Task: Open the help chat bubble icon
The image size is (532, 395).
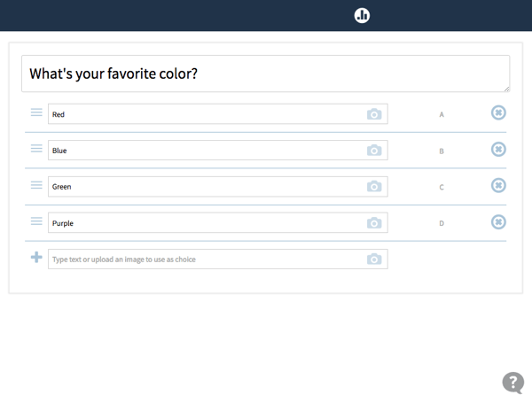Action: (x=513, y=383)
